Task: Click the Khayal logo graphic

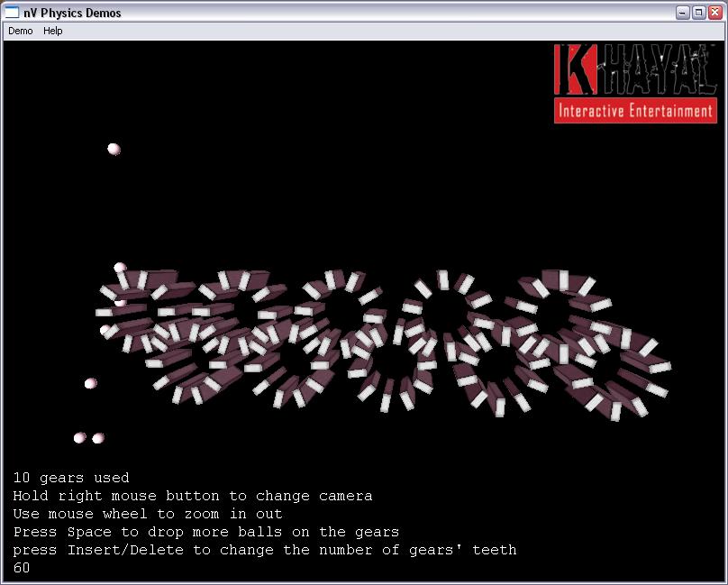Action: coord(634,70)
